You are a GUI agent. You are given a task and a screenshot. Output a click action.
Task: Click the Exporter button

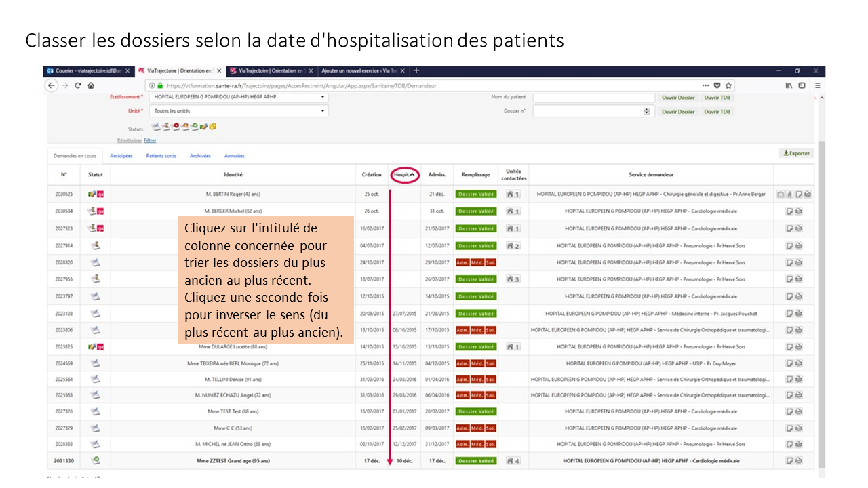[x=796, y=153]
